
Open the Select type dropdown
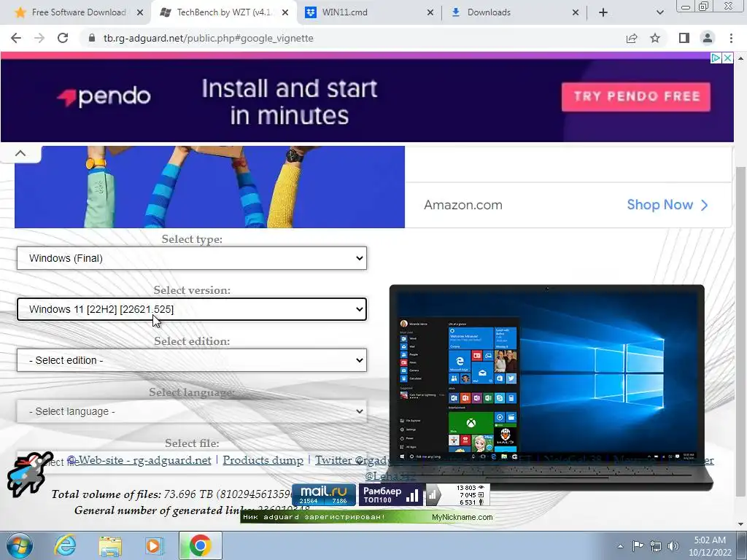coord(192,258)
